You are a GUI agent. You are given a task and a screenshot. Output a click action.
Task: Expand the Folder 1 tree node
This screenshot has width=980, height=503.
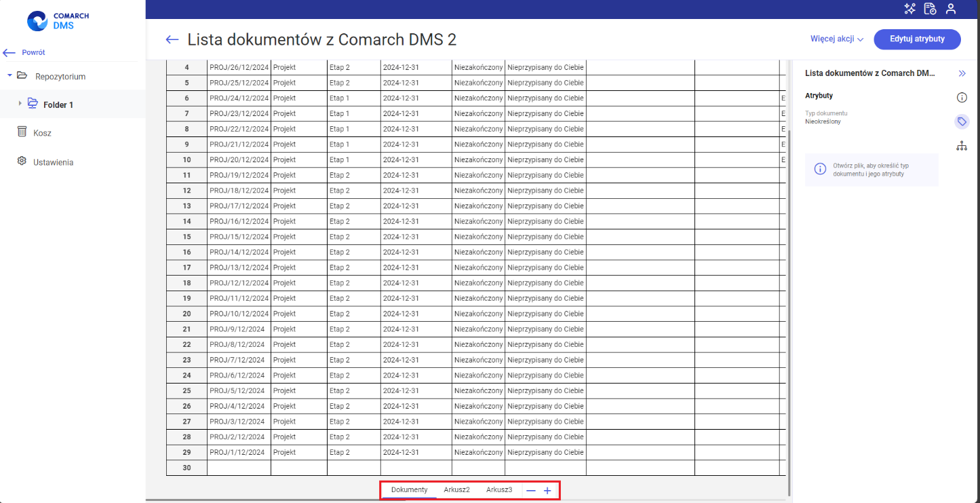pyautogui.click(x=20, y=105)
